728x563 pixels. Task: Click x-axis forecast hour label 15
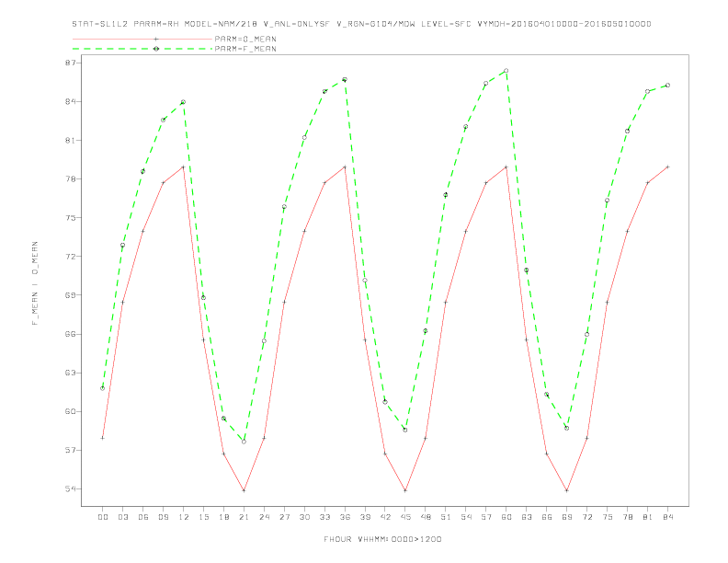coord(203,517)
